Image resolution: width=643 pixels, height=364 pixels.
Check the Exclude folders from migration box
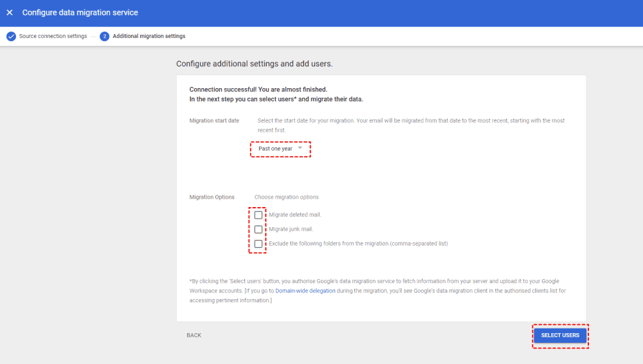click(x=258, y=244)
